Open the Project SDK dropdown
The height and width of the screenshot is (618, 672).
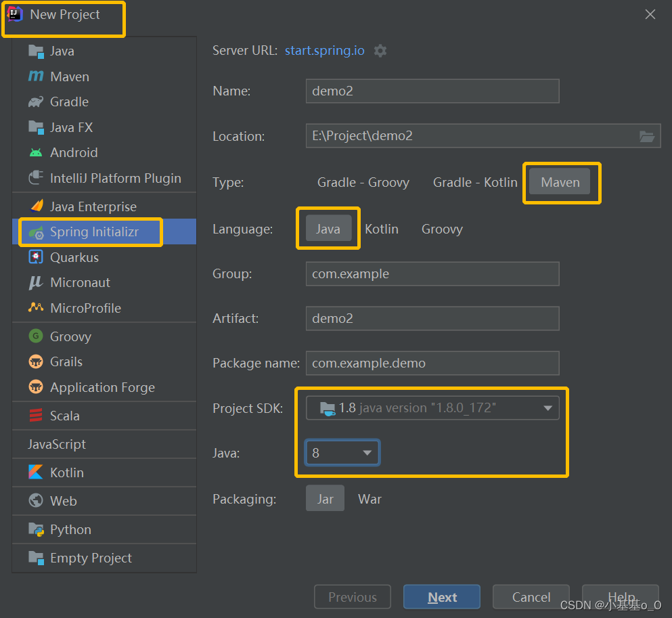[432, 407]
